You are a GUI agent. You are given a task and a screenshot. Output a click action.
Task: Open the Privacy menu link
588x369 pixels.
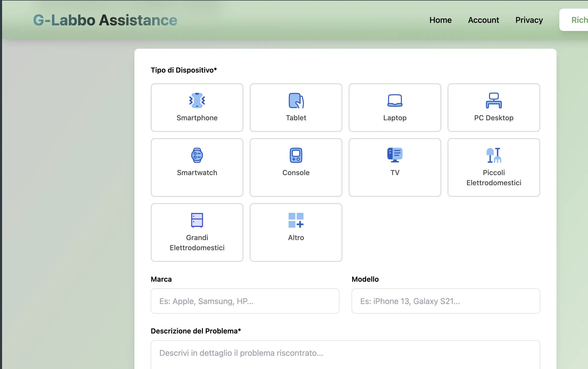tap(529, 20)
